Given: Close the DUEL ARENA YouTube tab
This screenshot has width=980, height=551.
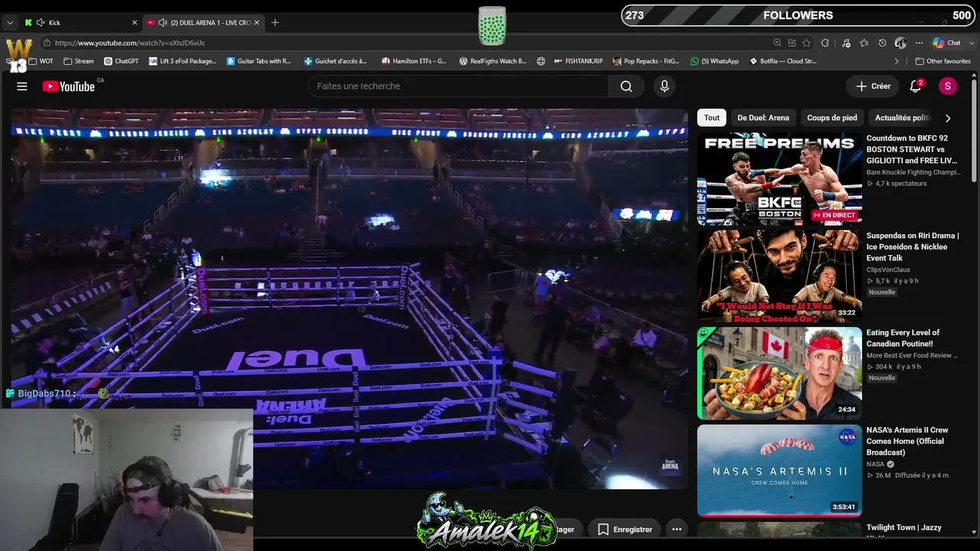Looking at the screenshot, I should [256, 23].
